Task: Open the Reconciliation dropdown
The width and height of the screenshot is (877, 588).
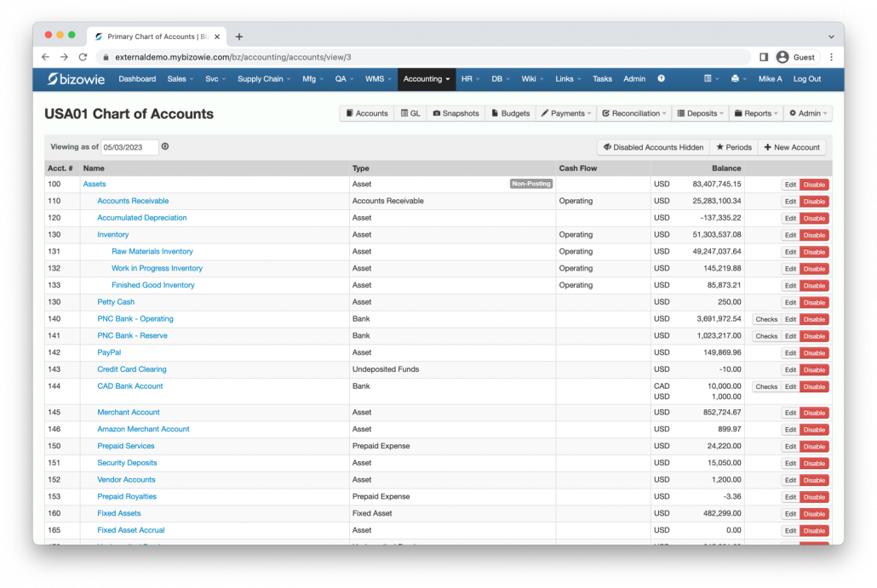Action: [x=634, y=113]
